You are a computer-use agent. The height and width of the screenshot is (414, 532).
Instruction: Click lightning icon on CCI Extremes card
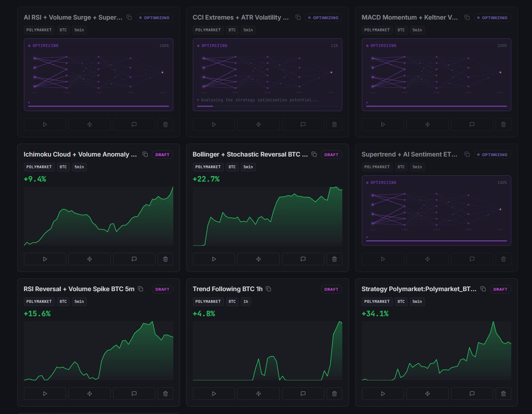(258, 125)
